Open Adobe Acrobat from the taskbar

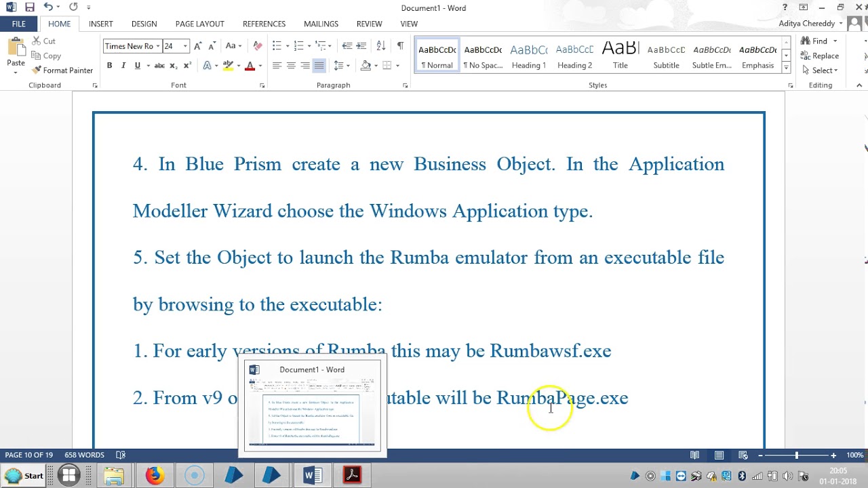(351, 476)
